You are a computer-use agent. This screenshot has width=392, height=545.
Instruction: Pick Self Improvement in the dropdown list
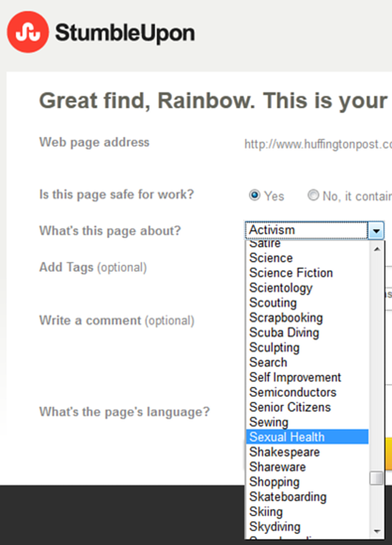coord(307,377)
